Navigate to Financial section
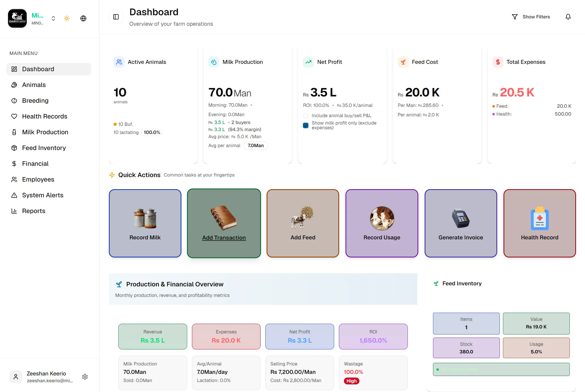 tap(49, 164)
